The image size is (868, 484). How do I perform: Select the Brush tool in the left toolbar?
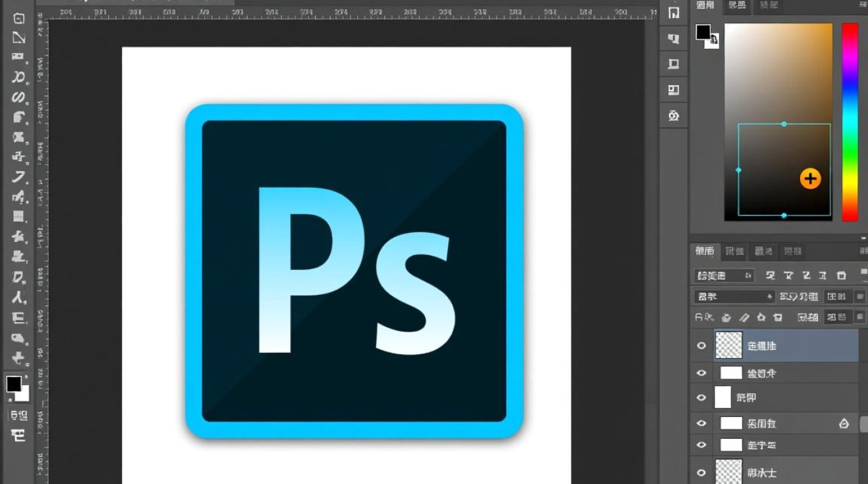[x=19, y=177]
